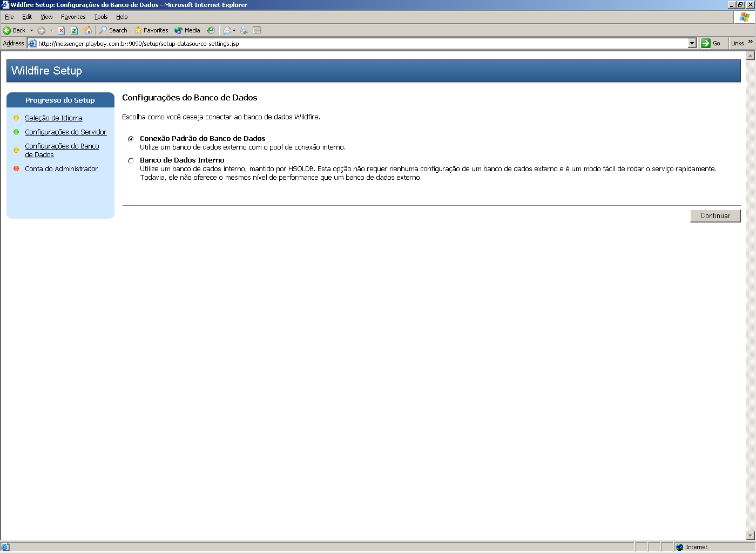Click the Go button
Image resolution: width=756 pixels, height=554 pixels.
point(711,43)
